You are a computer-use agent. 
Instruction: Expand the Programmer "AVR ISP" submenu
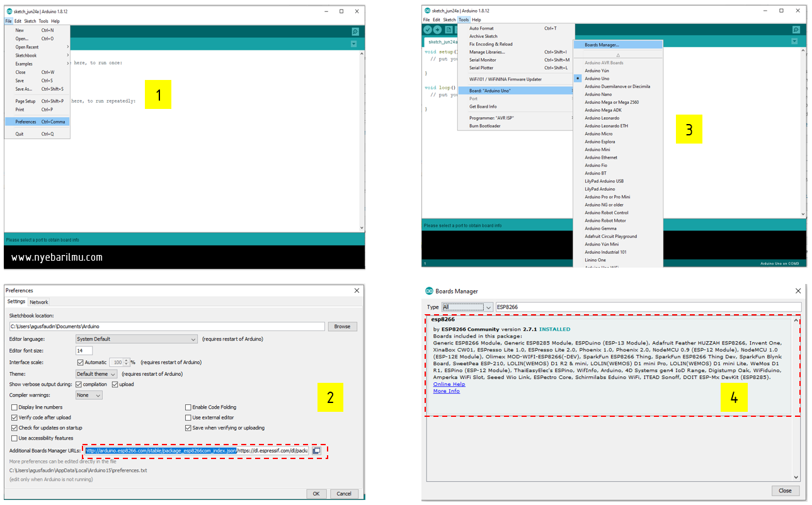[516, 118]
